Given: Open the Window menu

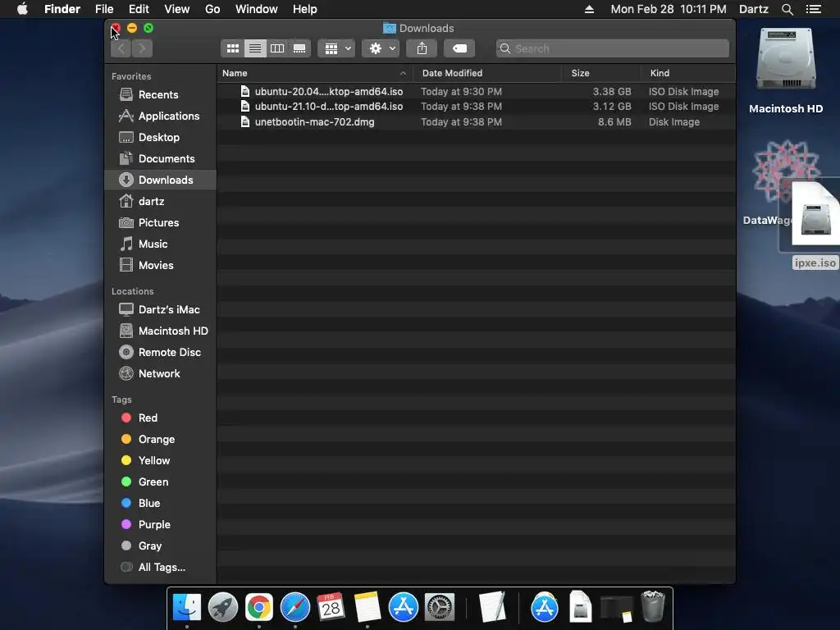Looking at the screenshot, I should [x=257, y=9].
